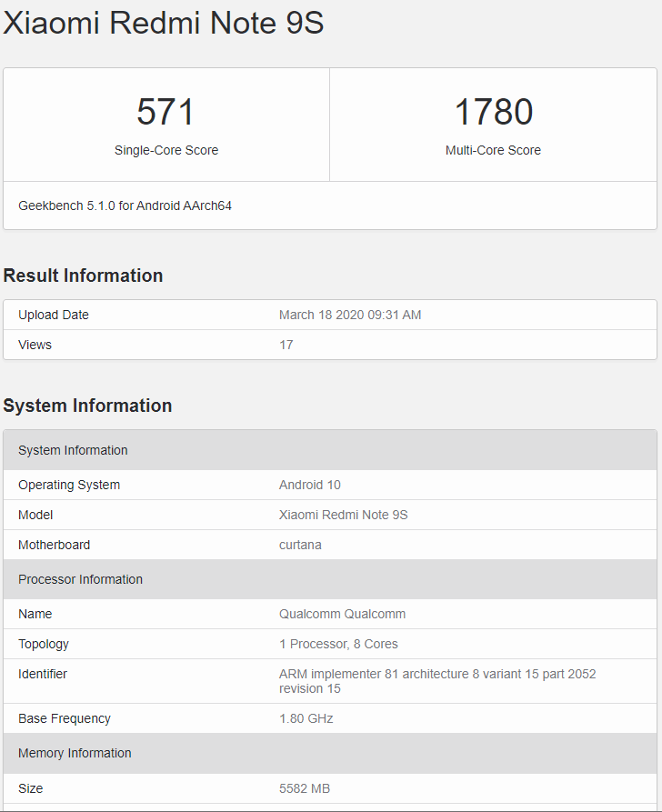This screenshot has height=812, width=662.
Task: Select the 1.80 GHz frequency value
Action: click(x=306, y=718)
